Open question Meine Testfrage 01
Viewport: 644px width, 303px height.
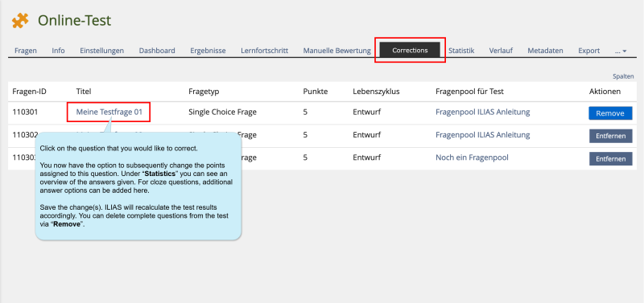pos(109,112)
